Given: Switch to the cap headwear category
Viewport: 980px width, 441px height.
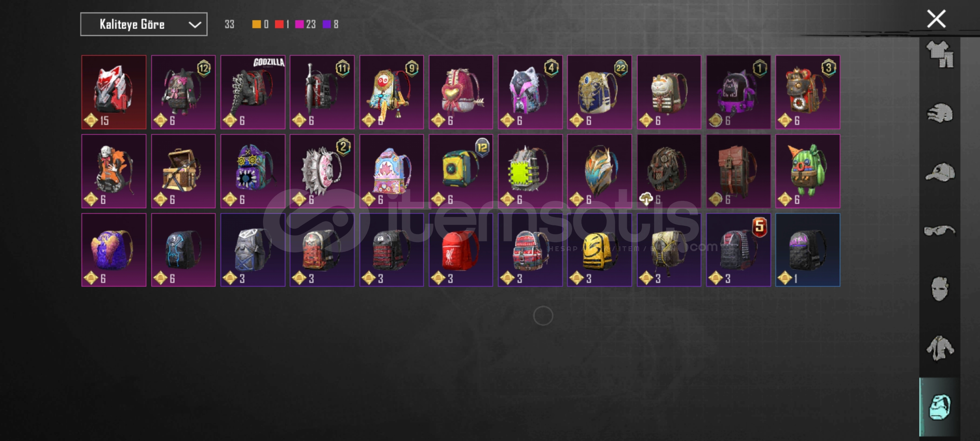Looking at the screenshot, I should point(940,172).
